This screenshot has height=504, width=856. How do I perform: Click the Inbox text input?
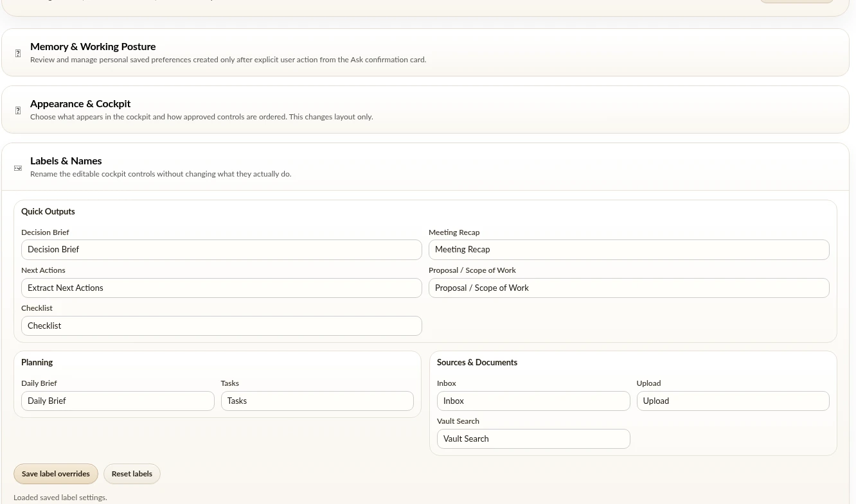click(533, 401)
